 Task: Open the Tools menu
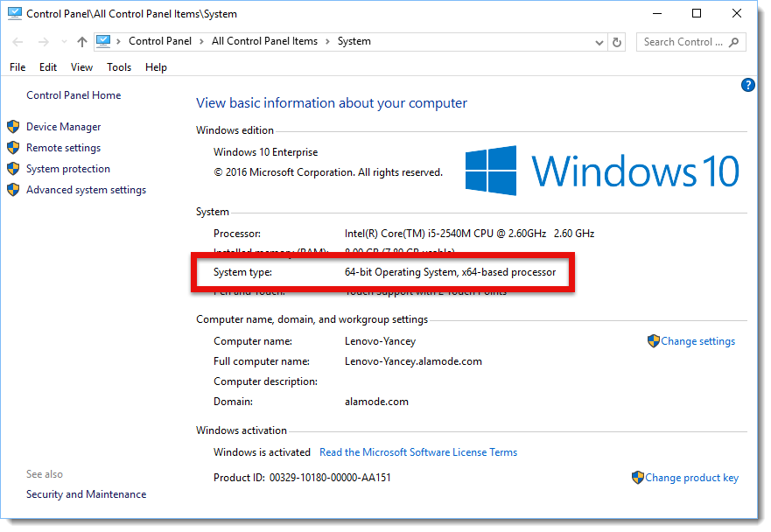(119, 66)
